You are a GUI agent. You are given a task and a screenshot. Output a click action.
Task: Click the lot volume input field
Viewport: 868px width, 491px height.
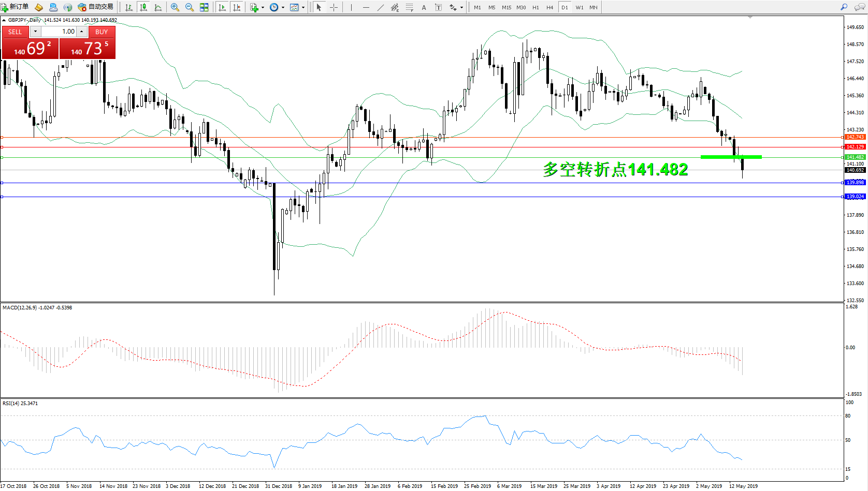pos(59,32)
